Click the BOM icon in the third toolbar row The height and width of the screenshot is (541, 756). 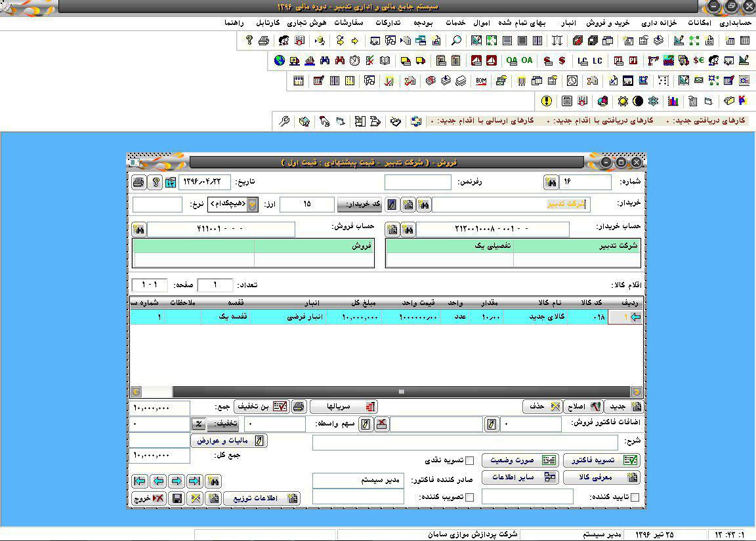pos(480,81)
